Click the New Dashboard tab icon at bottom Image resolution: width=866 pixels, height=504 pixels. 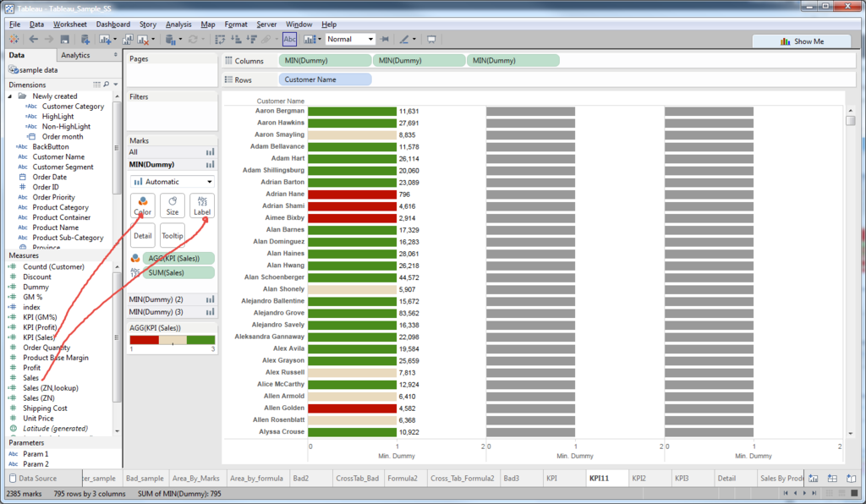point(832,479)
